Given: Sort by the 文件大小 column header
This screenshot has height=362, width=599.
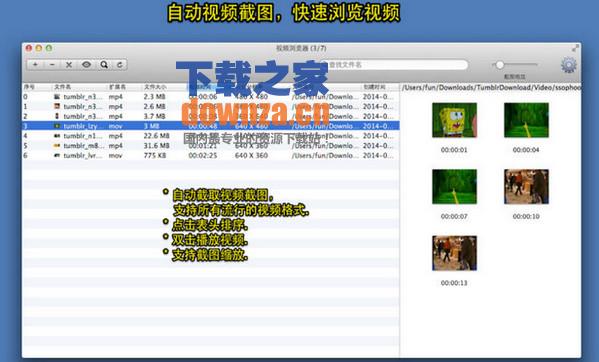Looking at the screenshot, I should pyautogui.click(x=155, y=87).
